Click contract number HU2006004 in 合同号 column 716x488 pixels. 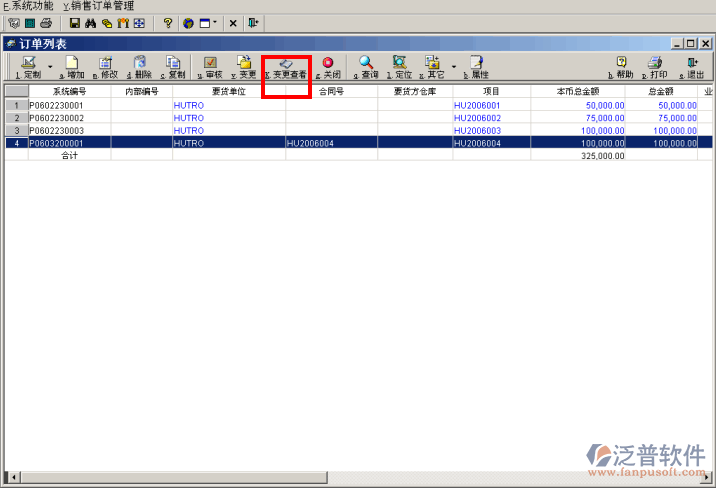310,143
